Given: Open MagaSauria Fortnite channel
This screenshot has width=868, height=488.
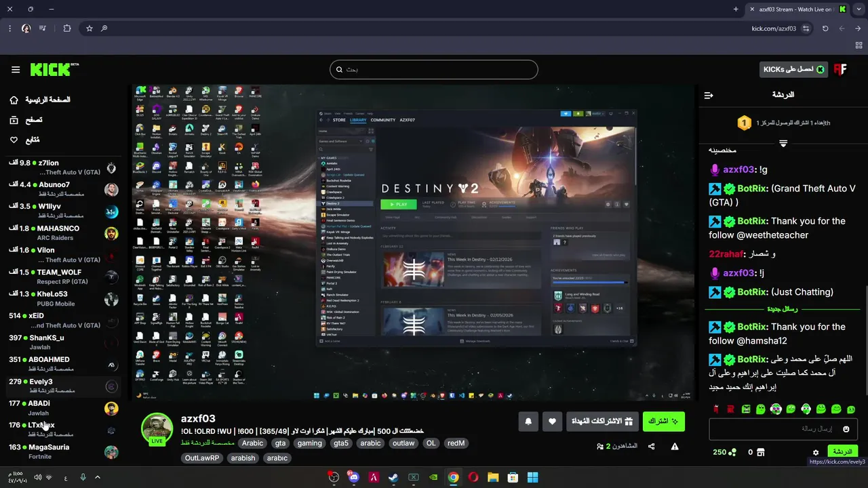Looking at the screenshot, I should (x=64, y=451).
